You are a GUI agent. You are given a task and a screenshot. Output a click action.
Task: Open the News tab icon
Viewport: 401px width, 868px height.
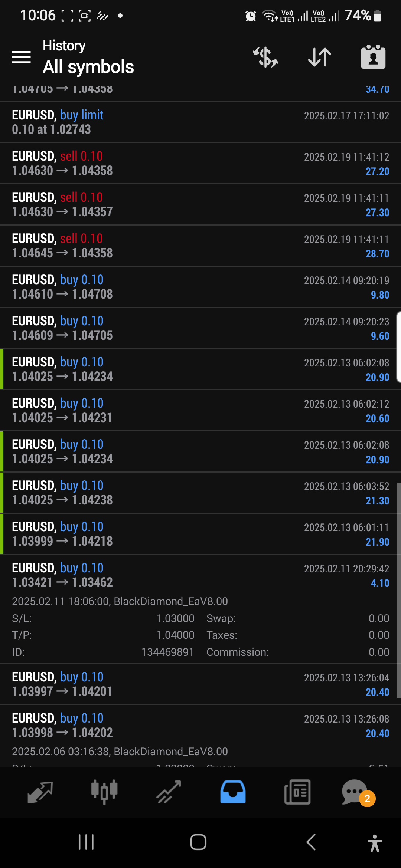pyautogui.click(x=297, y=792)
